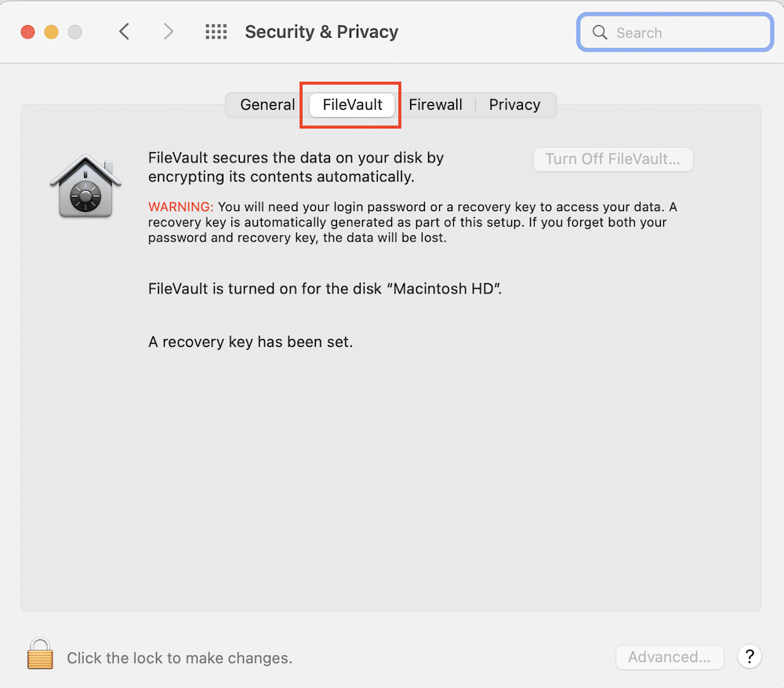This screenshot has height=688, width=784.
Task: Click the FileVault house icon
Action: [85, 186]
